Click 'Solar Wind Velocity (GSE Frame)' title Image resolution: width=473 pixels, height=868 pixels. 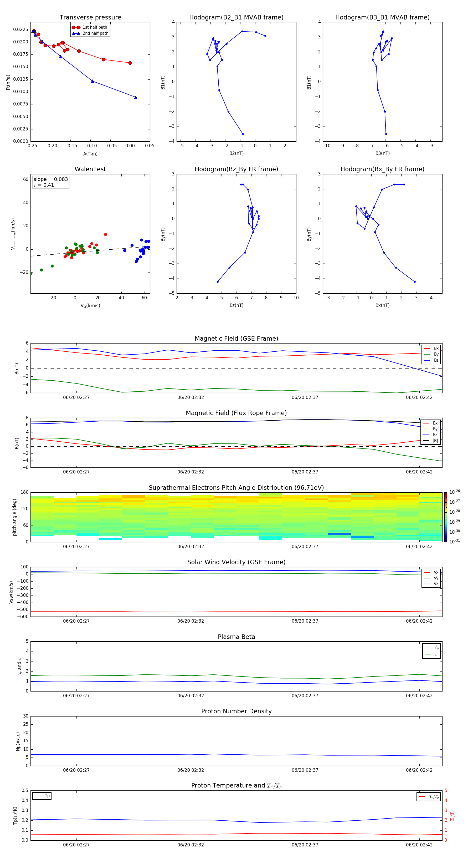click(x=236, y=562)
